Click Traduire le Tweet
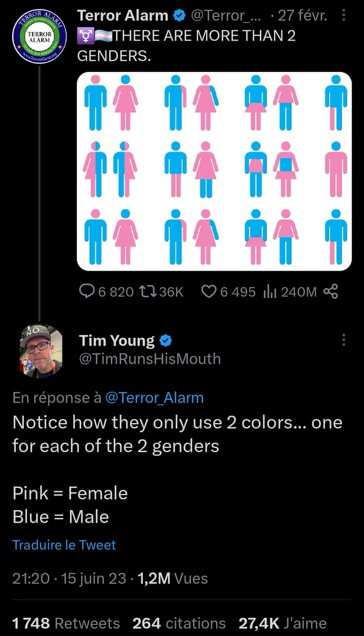Viewport: 364px width, 636px height. click(x=63, y=545)
